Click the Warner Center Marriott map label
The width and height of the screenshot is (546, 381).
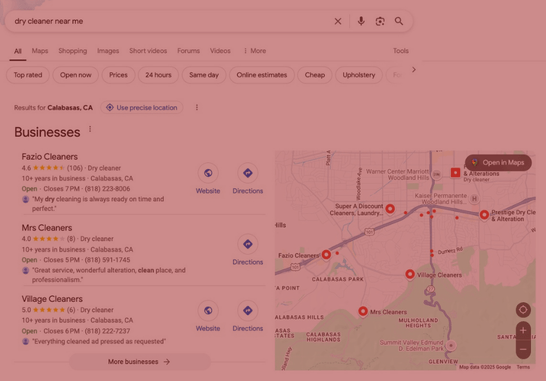coord(397,174)
